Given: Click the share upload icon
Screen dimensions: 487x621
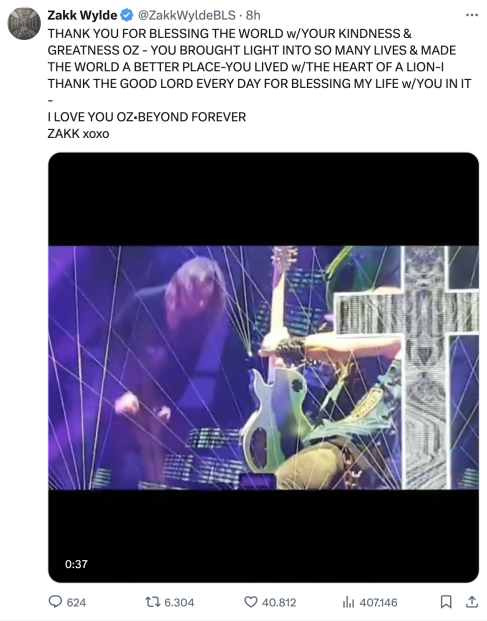Looking at the screenshot, I should point(471,602).
